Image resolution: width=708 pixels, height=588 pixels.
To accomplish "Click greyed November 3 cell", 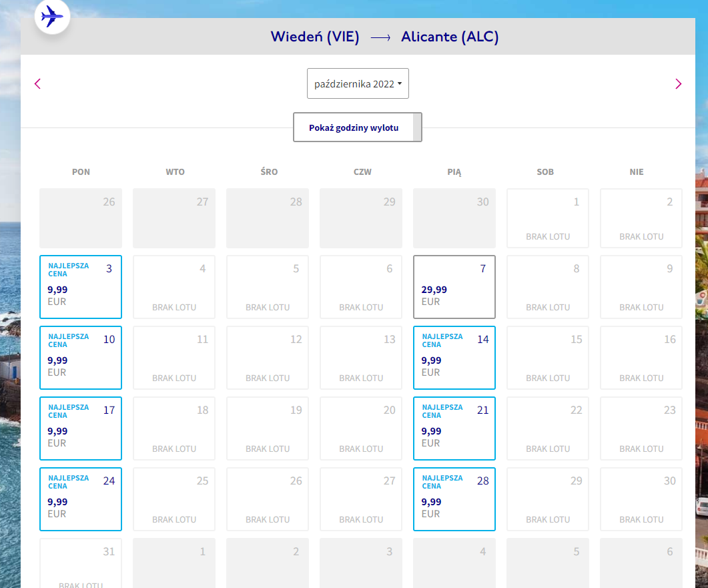I will (x=361, y=563).
